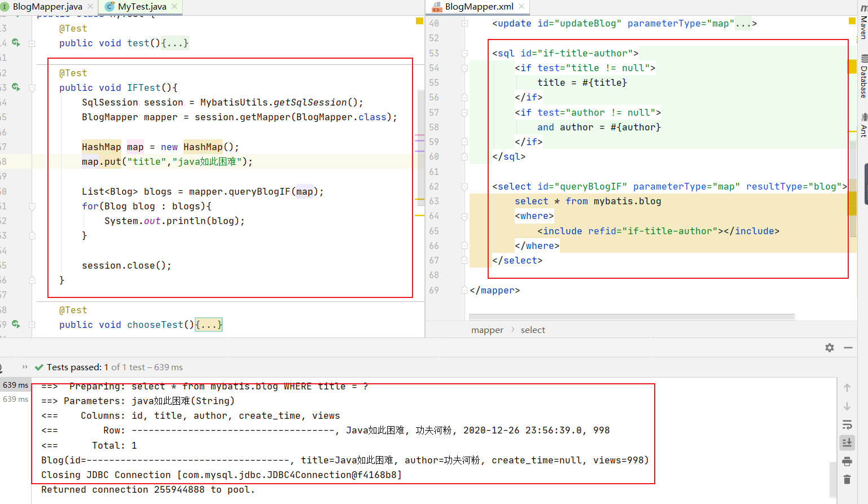Toggle soft-wrap in the console toolbar
The width and height of the screenshot is (868, 504).
pyautogui.click(x=847, y=424)
